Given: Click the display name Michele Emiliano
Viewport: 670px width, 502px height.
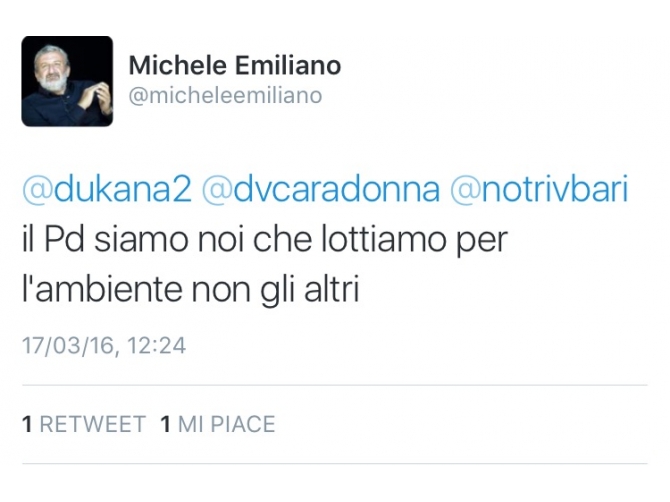Looking at the screenshot, I should coord(235,65).
